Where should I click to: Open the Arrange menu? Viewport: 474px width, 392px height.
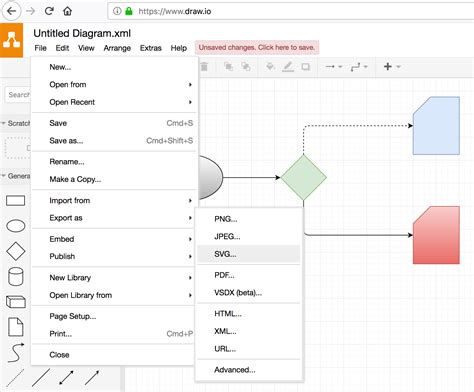coord(117,48)
